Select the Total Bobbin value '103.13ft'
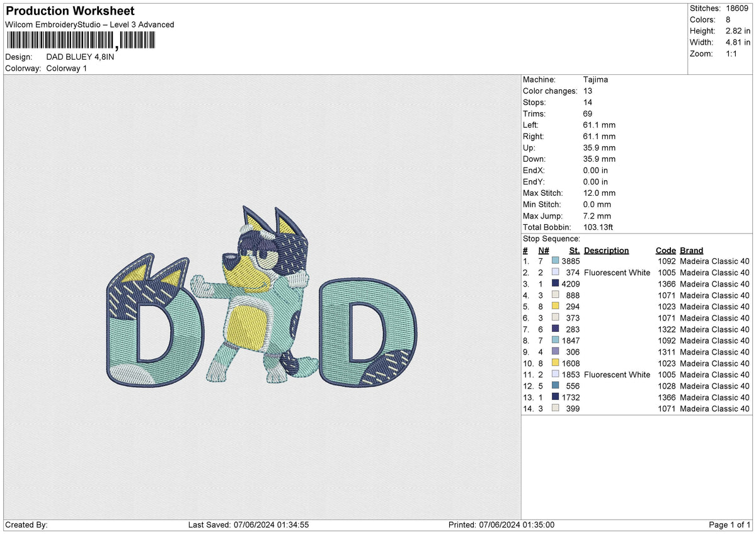This screenshot has width=756, height=534. 599,227
